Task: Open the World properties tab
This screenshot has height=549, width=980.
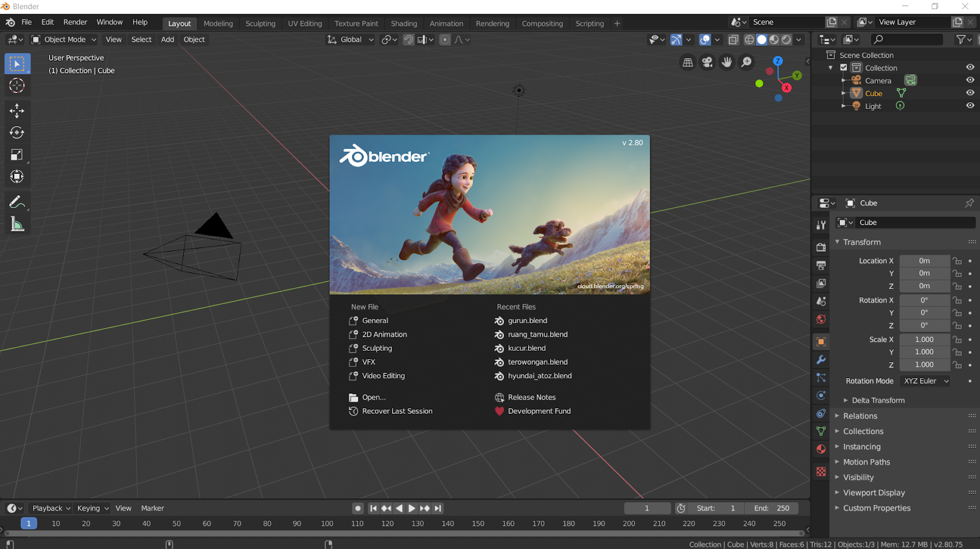Action: coord(821,319)
